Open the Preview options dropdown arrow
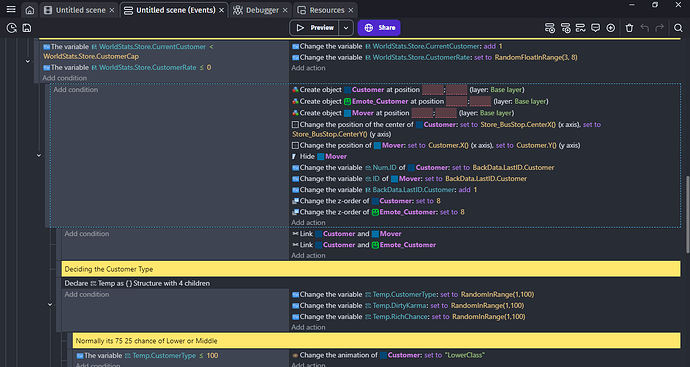 click(346, 28)
